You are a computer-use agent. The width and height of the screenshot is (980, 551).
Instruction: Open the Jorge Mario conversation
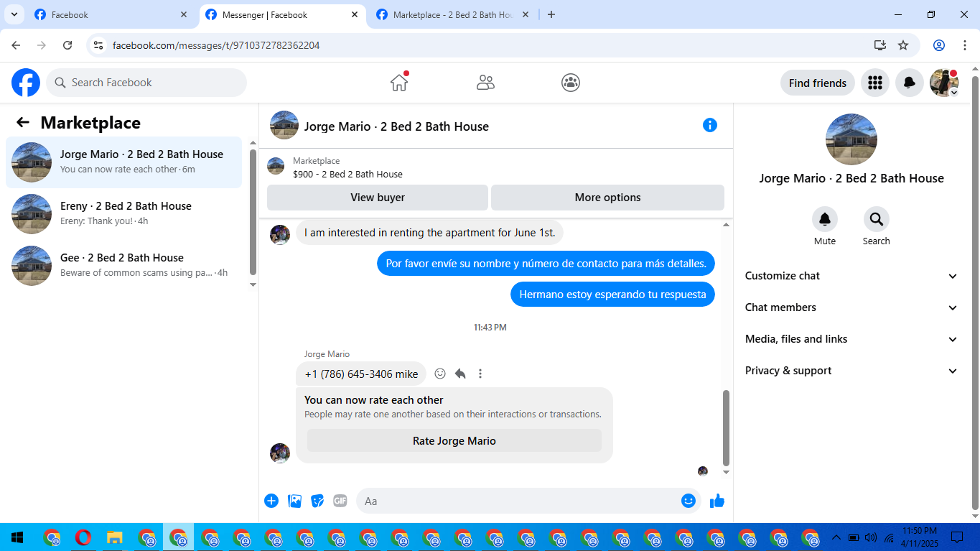click(x=124, y=162)
